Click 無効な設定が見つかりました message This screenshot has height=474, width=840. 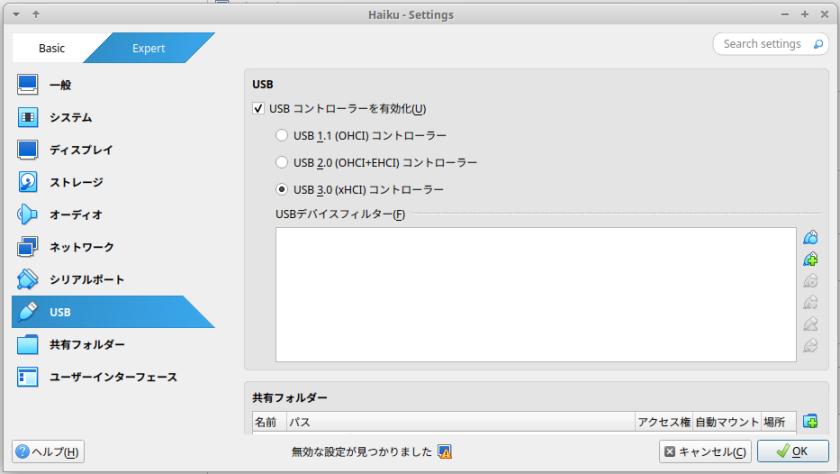pos(362,452)
